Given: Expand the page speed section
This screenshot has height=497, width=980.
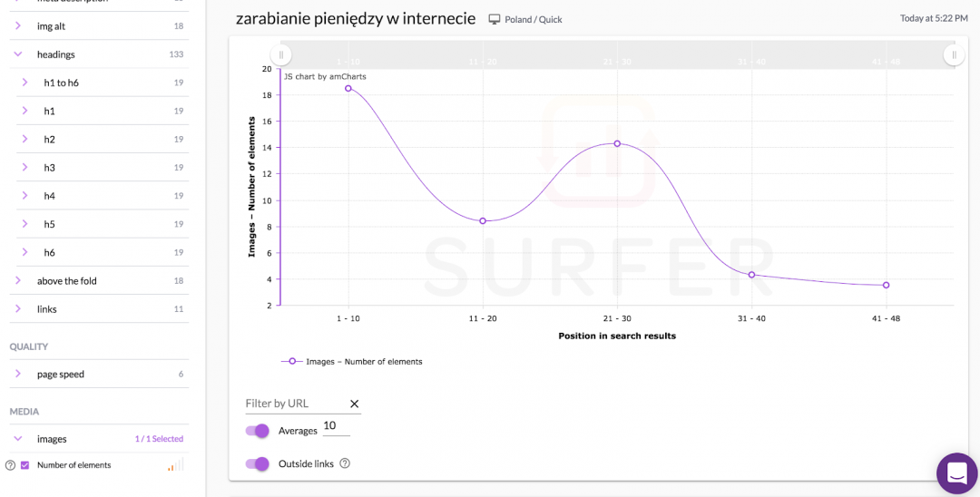Looking at the screenshot, I should pyautogui.click(x=18, y=374).
